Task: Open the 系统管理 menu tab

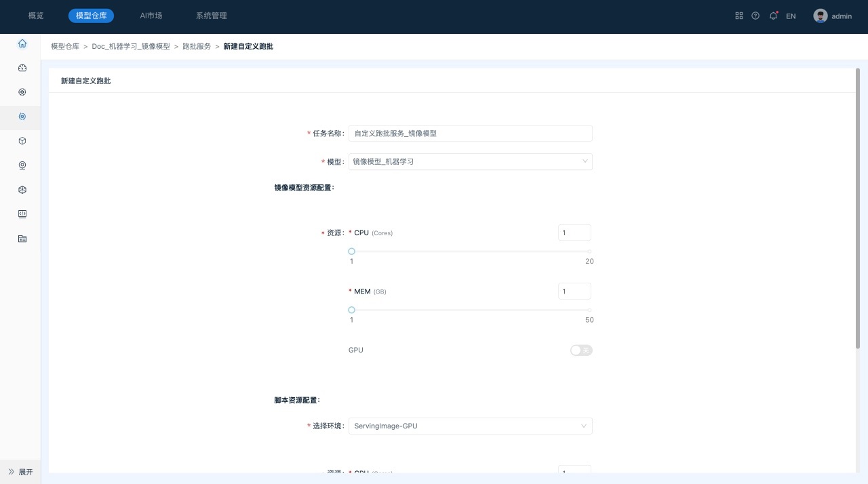Action: [x=212, y=16]
